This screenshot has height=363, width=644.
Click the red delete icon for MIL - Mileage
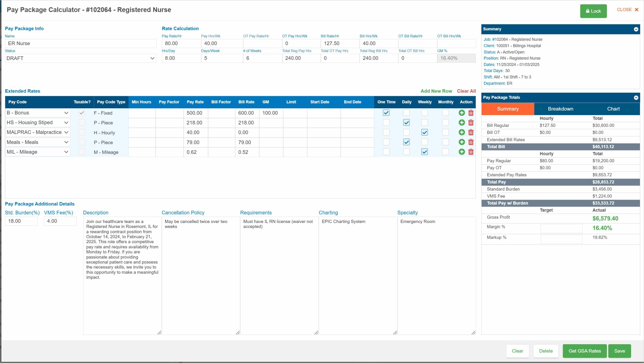tap(471, 152)
